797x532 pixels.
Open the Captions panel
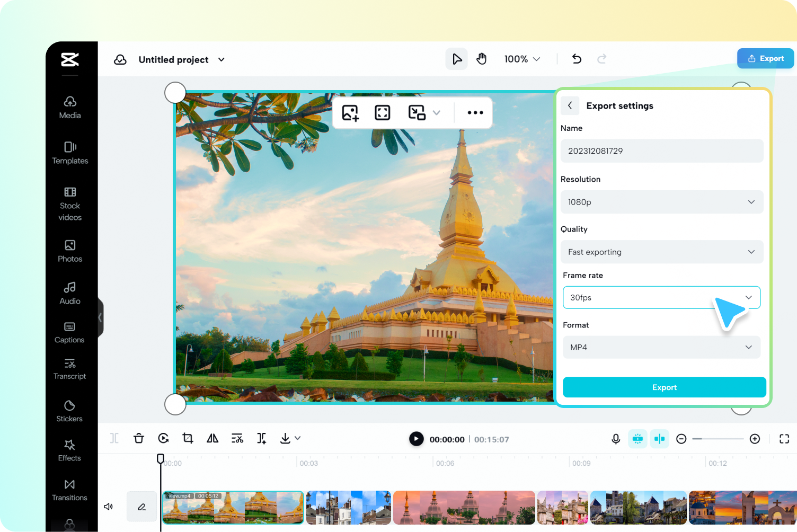[69, 333]
